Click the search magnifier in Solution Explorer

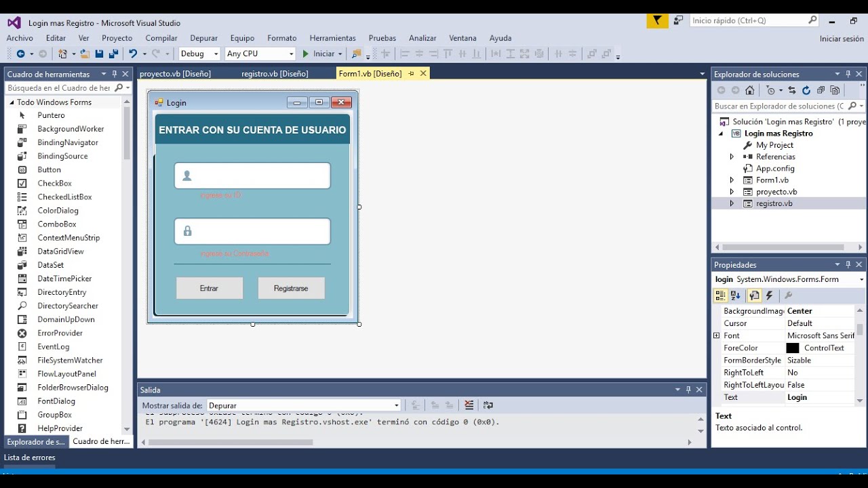[852, 106]
